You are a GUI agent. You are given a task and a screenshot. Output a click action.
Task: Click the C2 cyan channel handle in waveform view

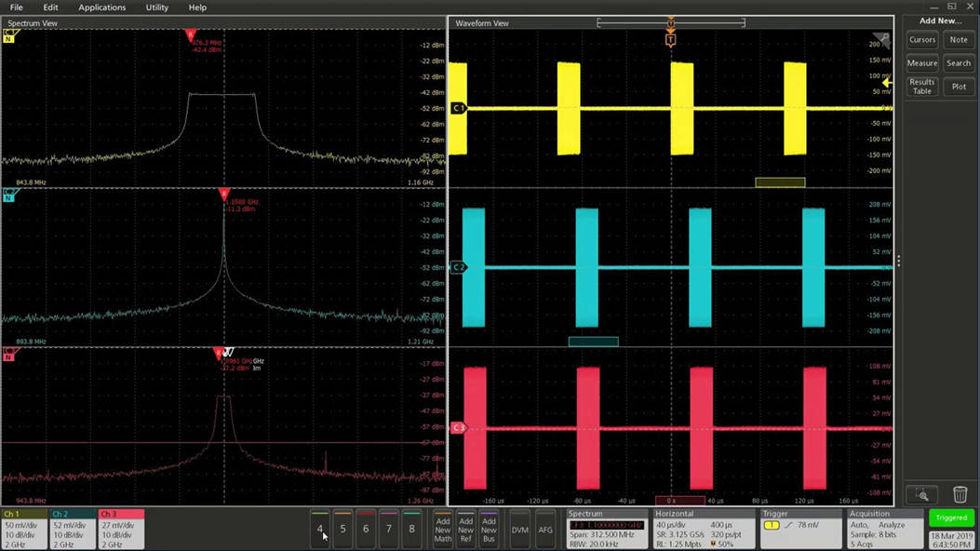click(x=458, y=267)
